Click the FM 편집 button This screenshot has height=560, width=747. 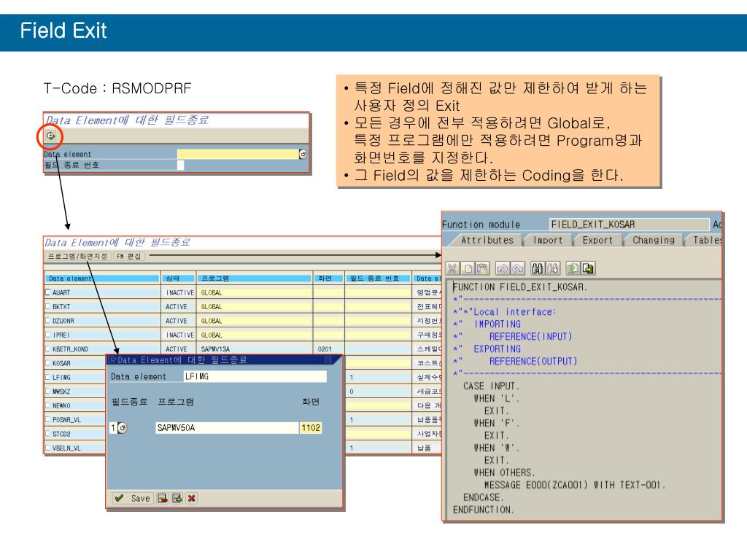128,256
